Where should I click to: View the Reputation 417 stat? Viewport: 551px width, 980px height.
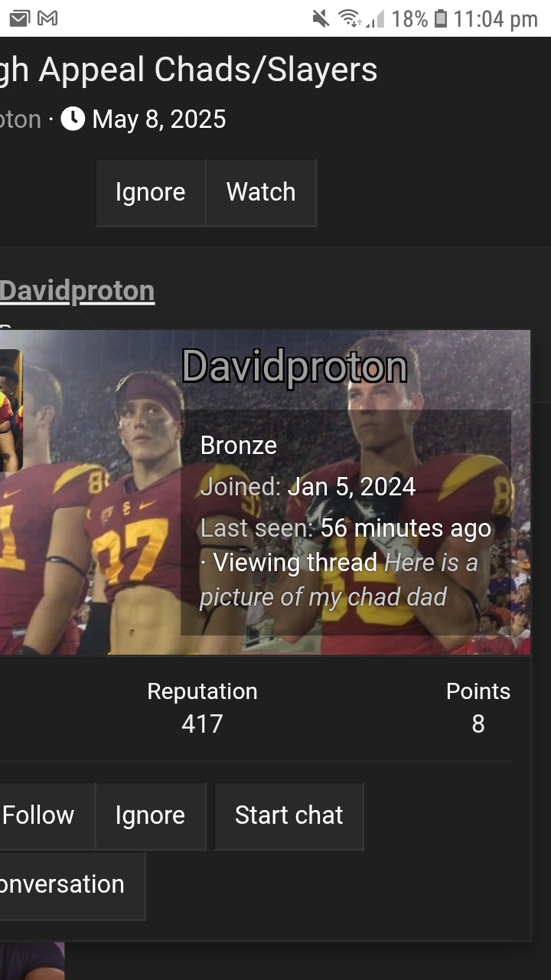tap(202, 707)
